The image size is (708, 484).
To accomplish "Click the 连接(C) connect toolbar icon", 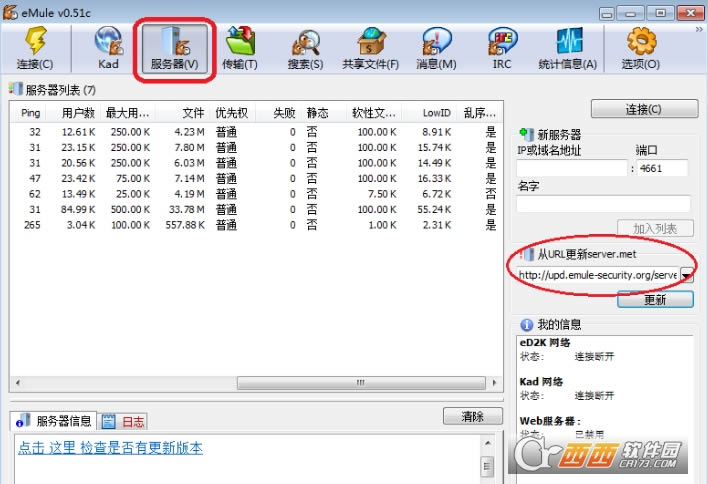I will point(35,48).
